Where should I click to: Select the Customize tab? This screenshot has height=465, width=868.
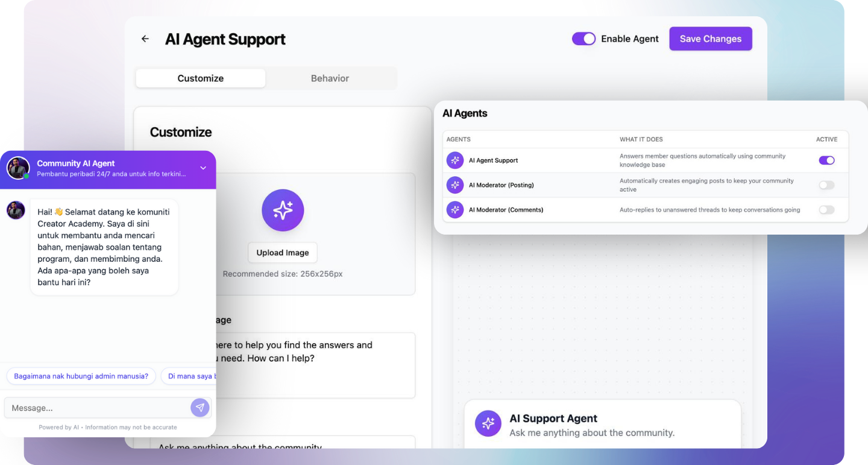pos(200,78)
